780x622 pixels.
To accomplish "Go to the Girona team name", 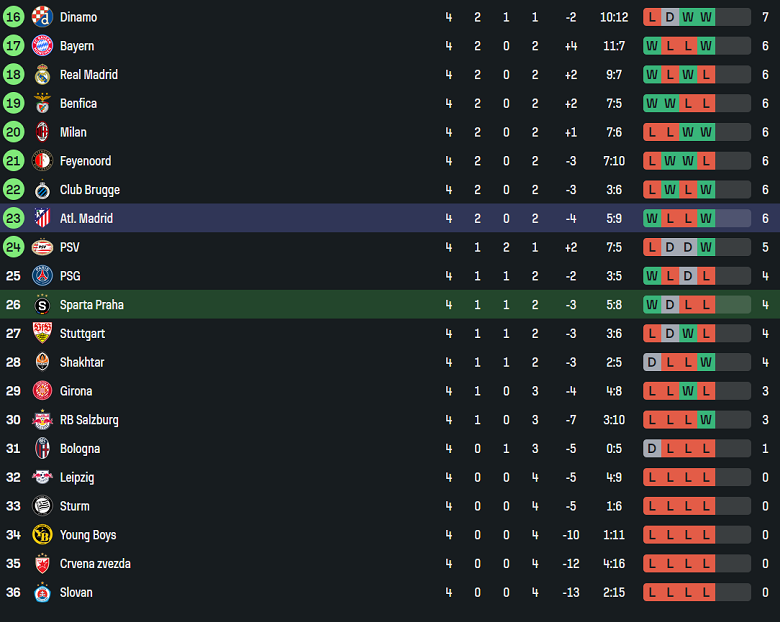I will click(77, 391).
